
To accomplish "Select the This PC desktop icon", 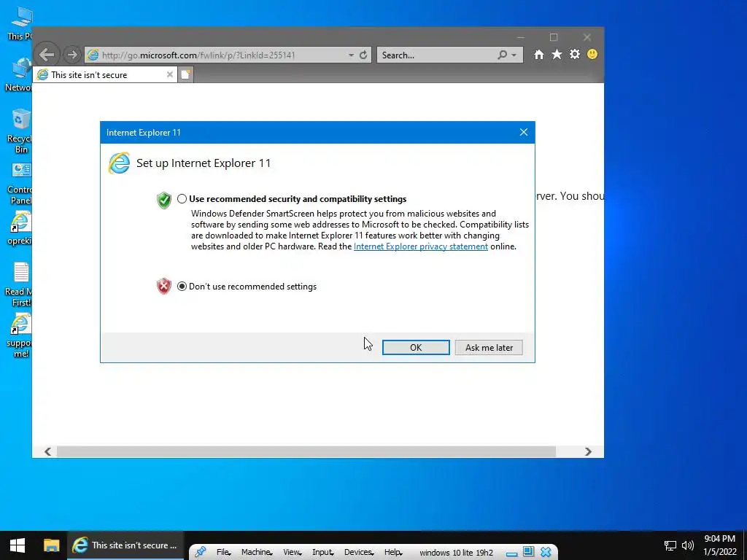I will click(x=20, y=24).
